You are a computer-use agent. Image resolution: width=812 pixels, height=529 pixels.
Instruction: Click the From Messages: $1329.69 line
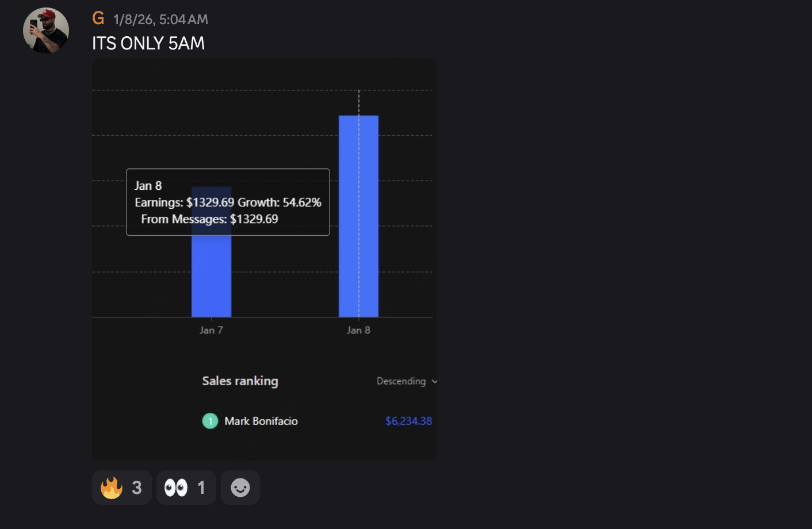tap(209, 219)
